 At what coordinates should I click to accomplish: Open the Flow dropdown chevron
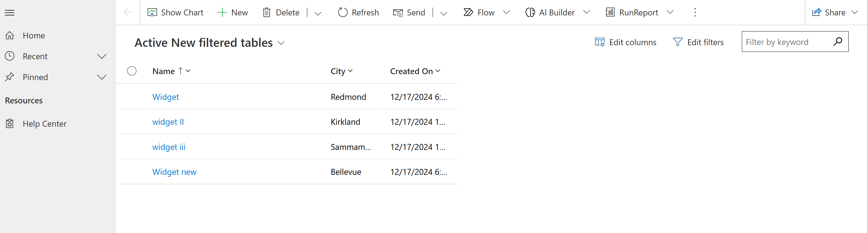pyautogui.click(x=506, y=12)
